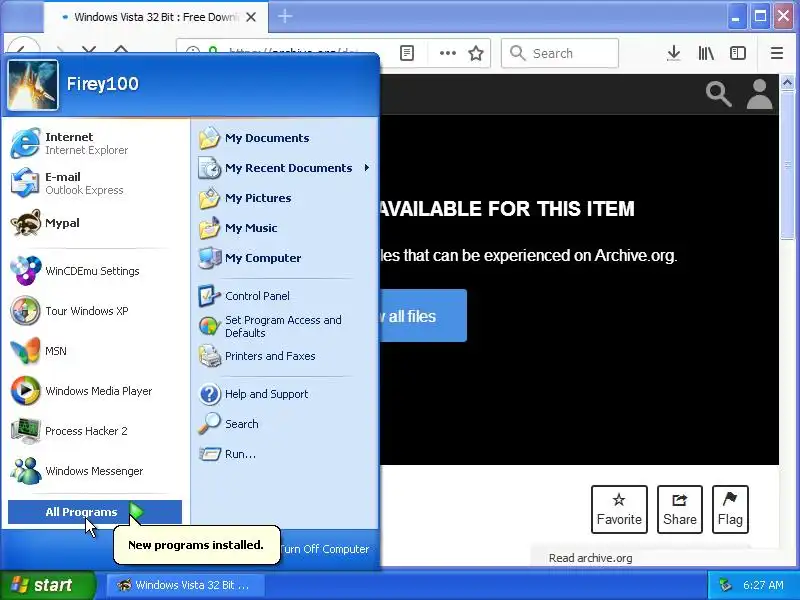The image size is (800, 600).
Task: Open the Mypal browser shortcut
Action: click(96, 223)
